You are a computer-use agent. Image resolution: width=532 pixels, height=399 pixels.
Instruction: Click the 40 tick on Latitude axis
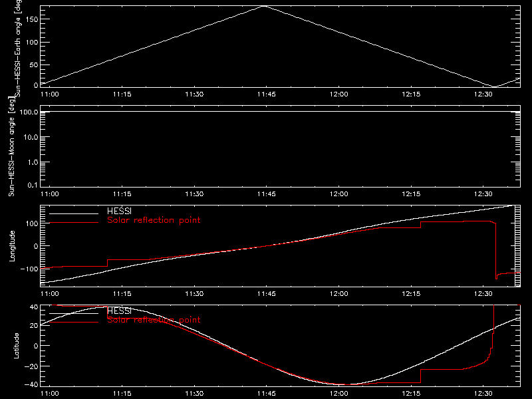click(34, 307)
